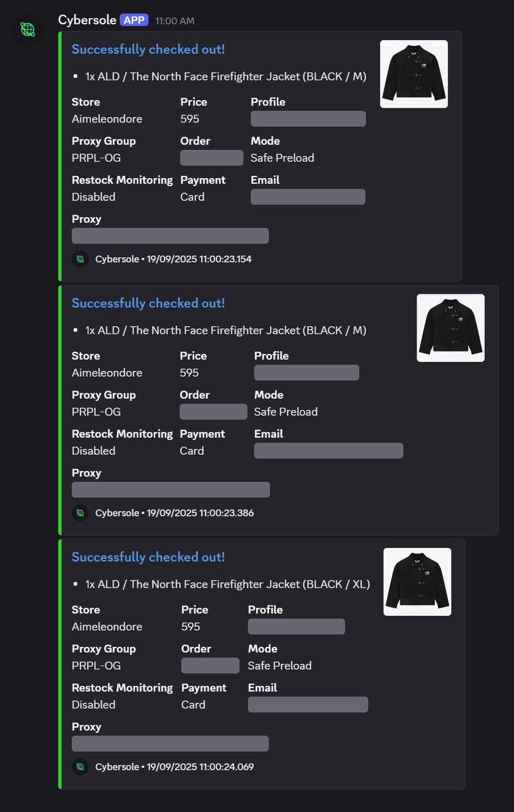This screenshot has width=514, height=812.
Task: Click footer text Cybersole • 19/09/2025 11:00:23.154
Action: [x=173, y=259]
